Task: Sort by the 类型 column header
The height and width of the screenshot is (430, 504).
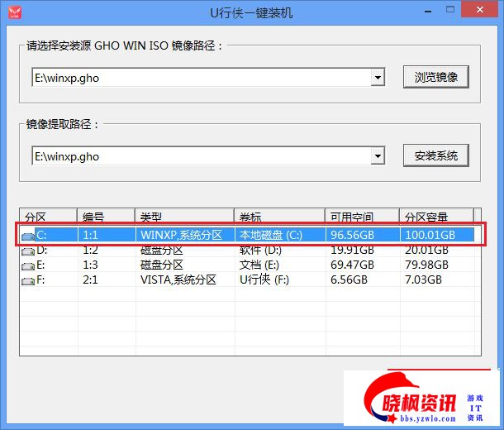Action: tap(183, 217)
